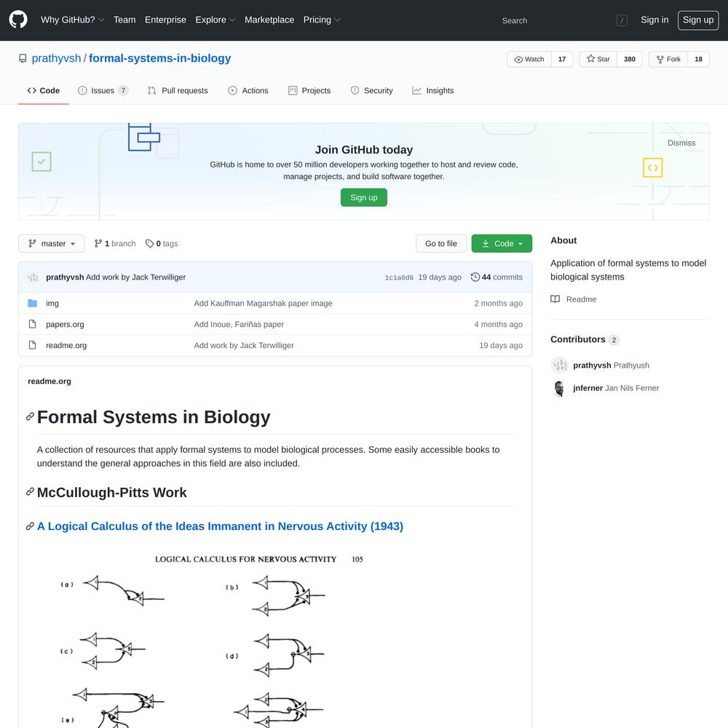This screenshot has width=728, height=728.
Task: View the 1 branch link
Action: [115, 243]
